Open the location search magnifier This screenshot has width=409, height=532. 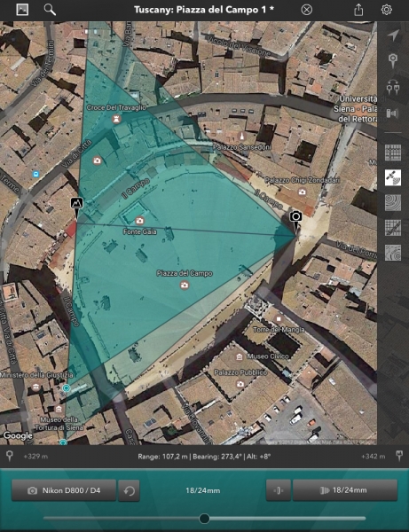pos(50,10)
